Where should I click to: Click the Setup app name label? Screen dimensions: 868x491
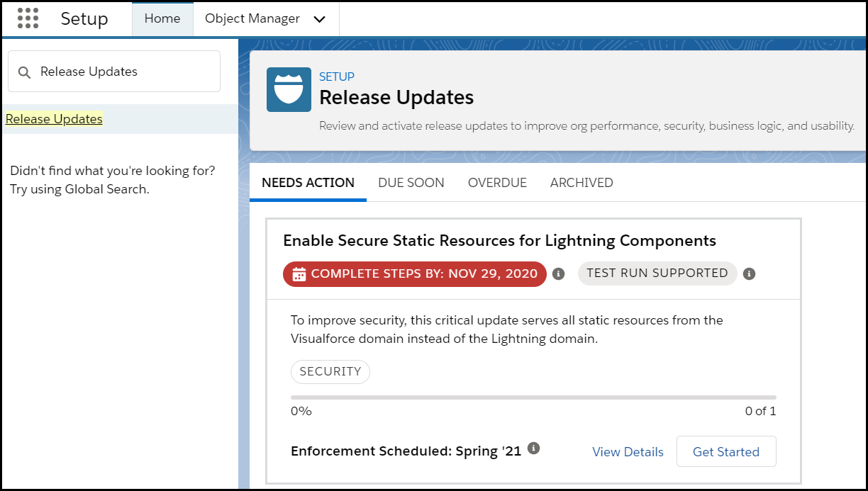pos(84,19)
